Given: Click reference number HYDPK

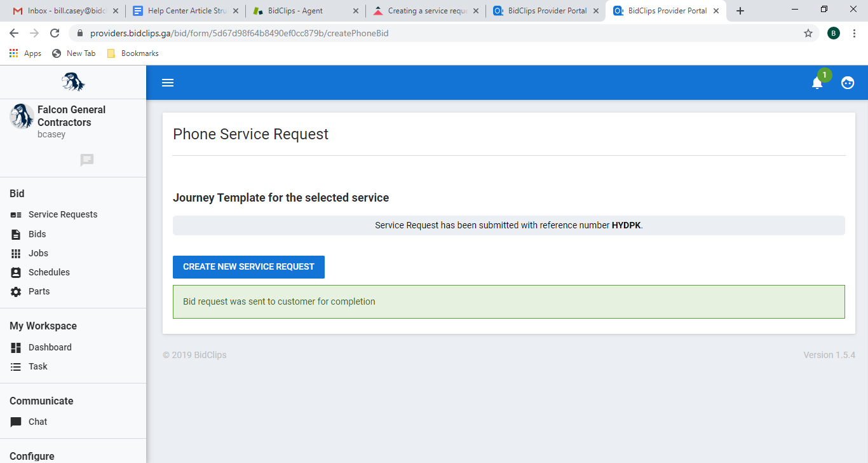Looking at the screenshot, I should click(x=626, y=225).
